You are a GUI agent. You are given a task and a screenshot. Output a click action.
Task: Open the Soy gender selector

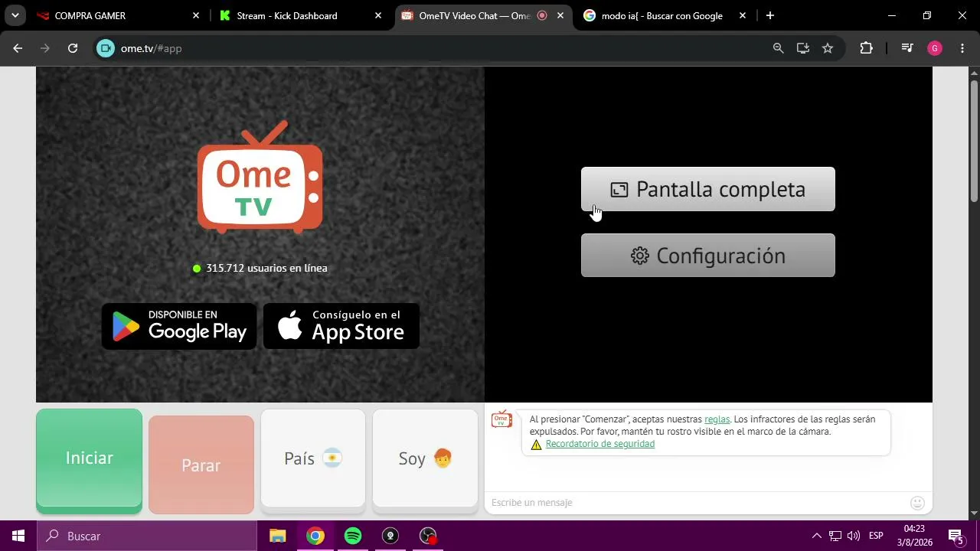click(425, 458)
